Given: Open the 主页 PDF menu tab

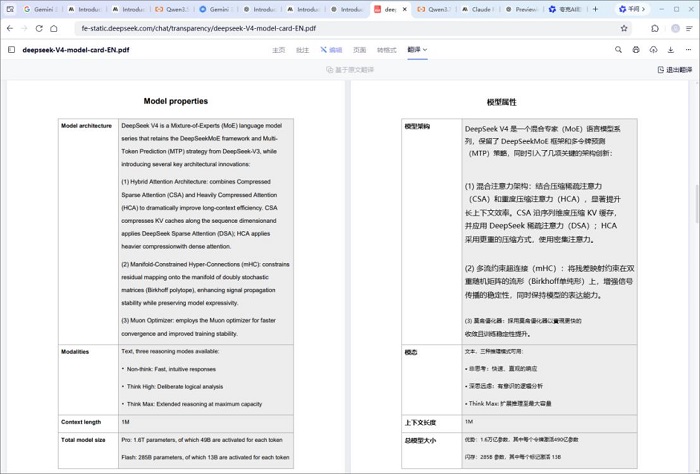Looking at the screenshot, I should (x=279, y=50).
